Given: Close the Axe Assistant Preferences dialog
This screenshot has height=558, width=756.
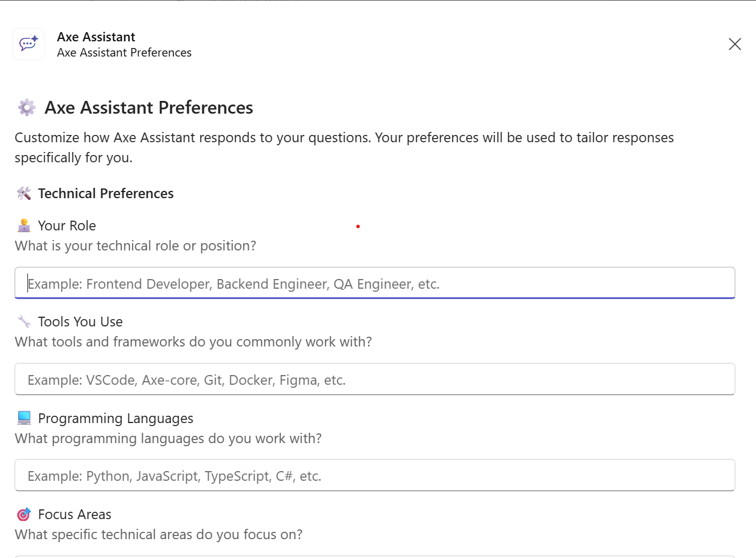Looking at the screenshot, I should pyautogui.click(x=735, y=44).
